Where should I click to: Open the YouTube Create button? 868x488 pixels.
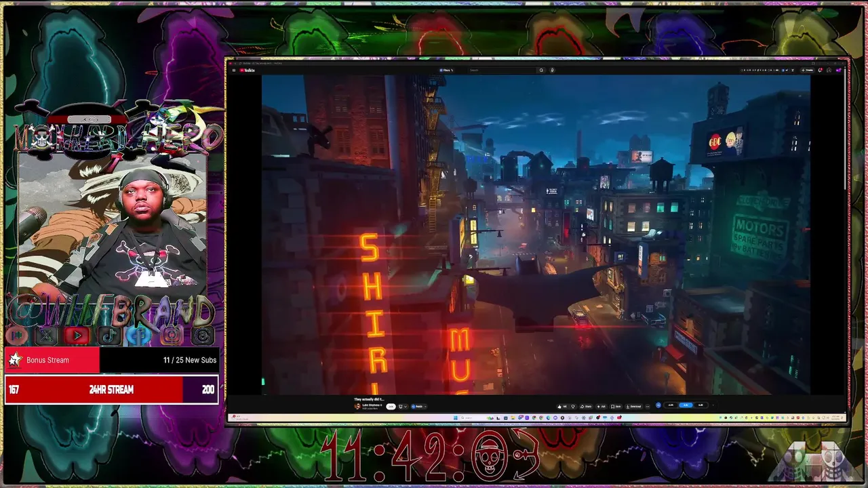coord(807,70)
